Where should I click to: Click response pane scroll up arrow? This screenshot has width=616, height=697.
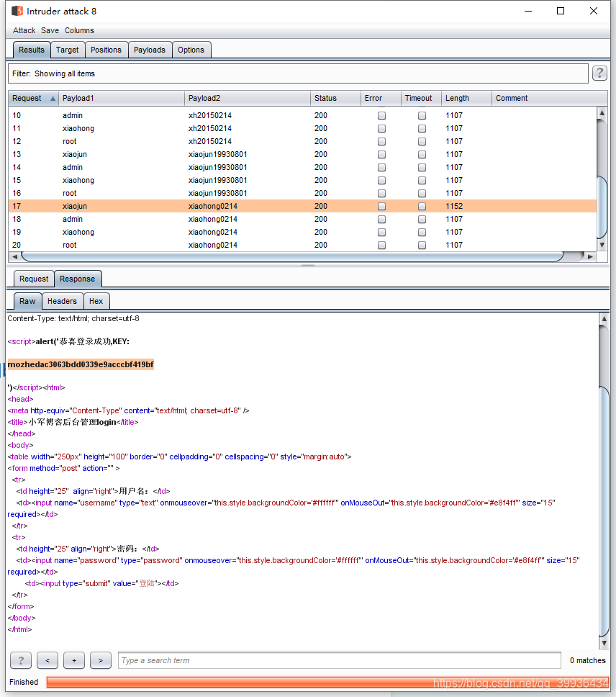pyautogui.click(x=604, y=318)
